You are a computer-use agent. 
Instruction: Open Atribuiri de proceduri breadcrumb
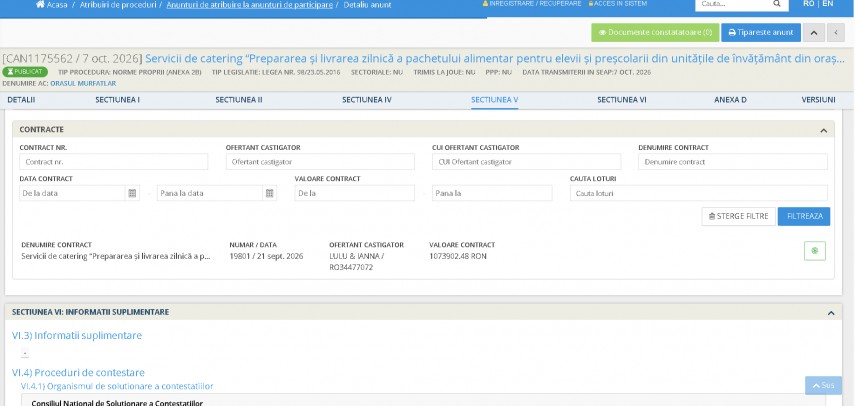[118, 4]
